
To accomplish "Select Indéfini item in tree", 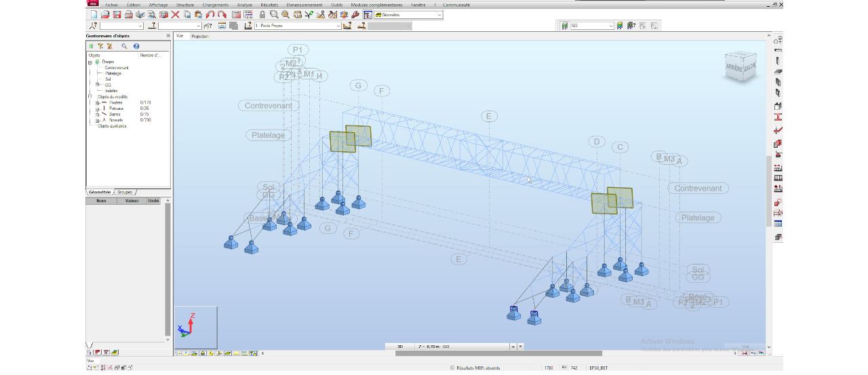I will coord(111,91).
